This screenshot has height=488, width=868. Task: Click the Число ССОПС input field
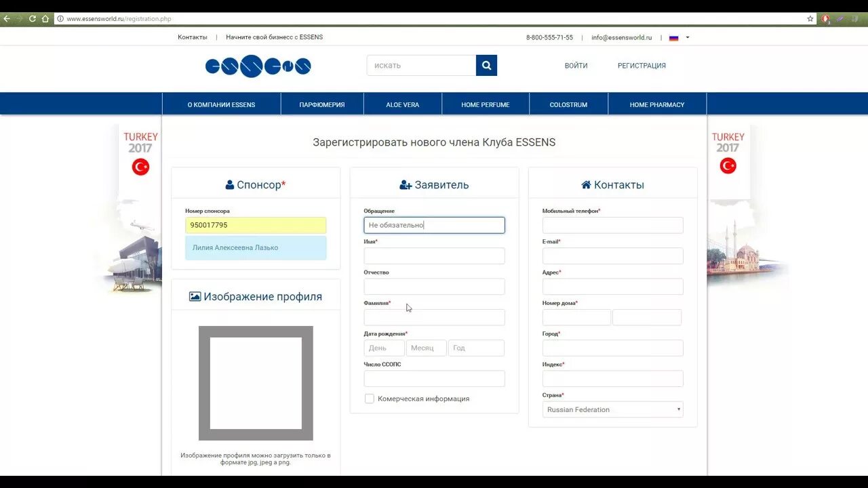[x=434, y=378]
